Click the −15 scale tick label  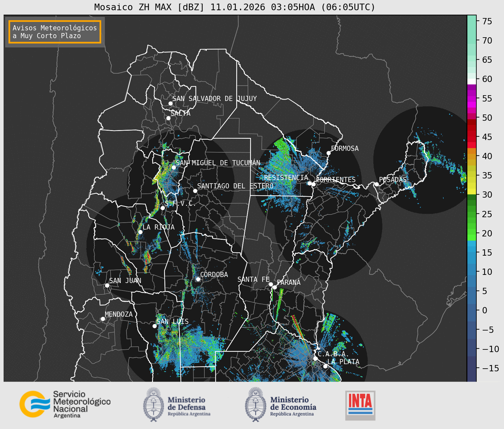(491, 368)
